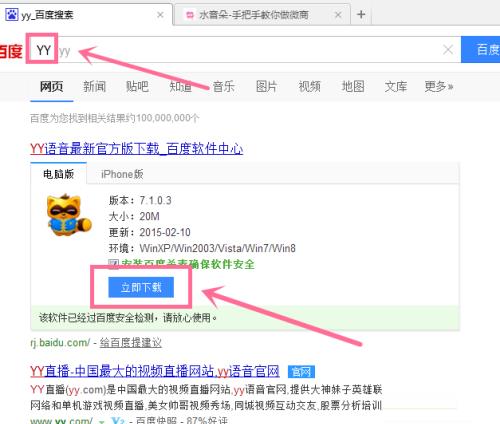Click the pink favicon on 水音朵 tab
The height and width of the screenshot is (424, 500).
click(x=190, y=15)
